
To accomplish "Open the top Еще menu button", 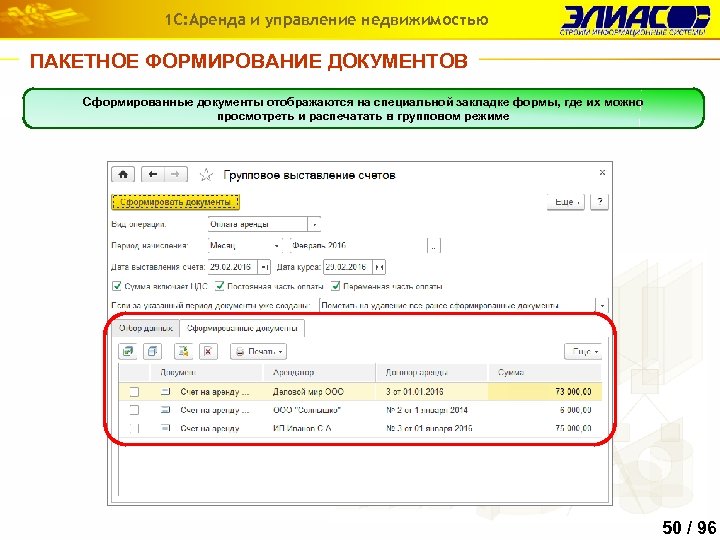I will (x=566, y=202).
